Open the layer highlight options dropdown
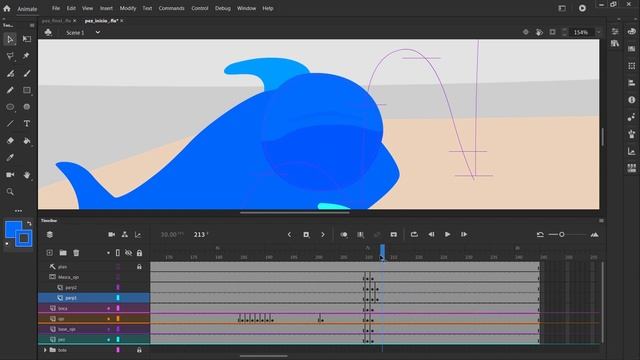The height and width of the screenshot is (360, 640). click(108, 253)
